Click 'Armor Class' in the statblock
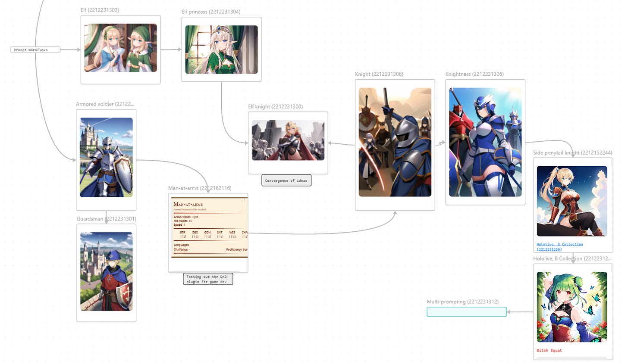This screenshot has width=628, height=364. tap(182, 217)
